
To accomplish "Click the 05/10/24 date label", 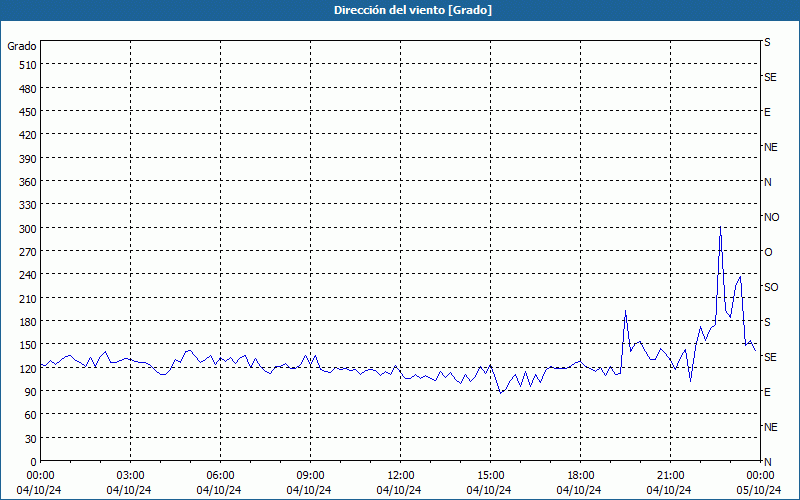I will click(759, 490).
